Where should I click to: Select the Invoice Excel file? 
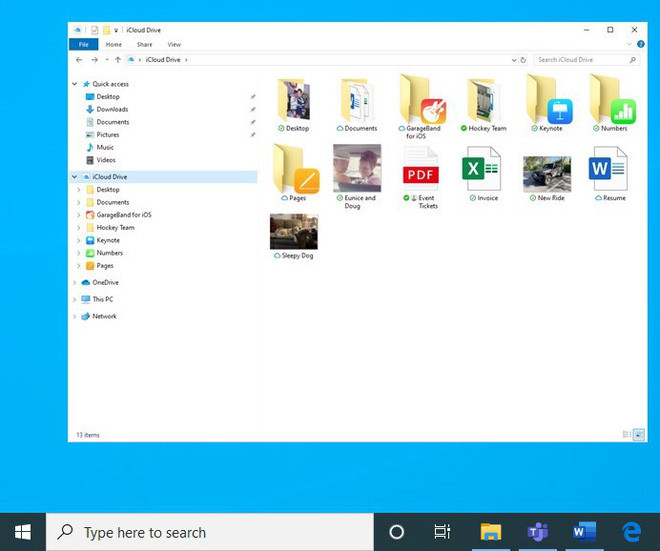(481, 172)
